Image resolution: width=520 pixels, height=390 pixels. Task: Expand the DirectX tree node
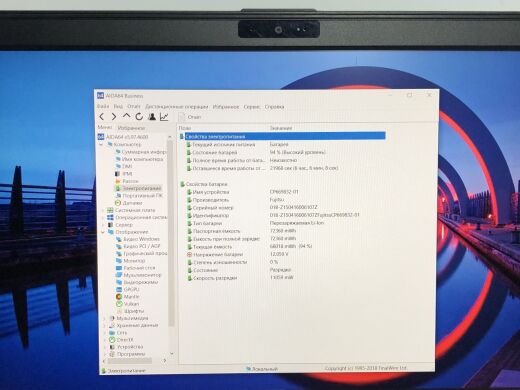click(x=104, y=340)
